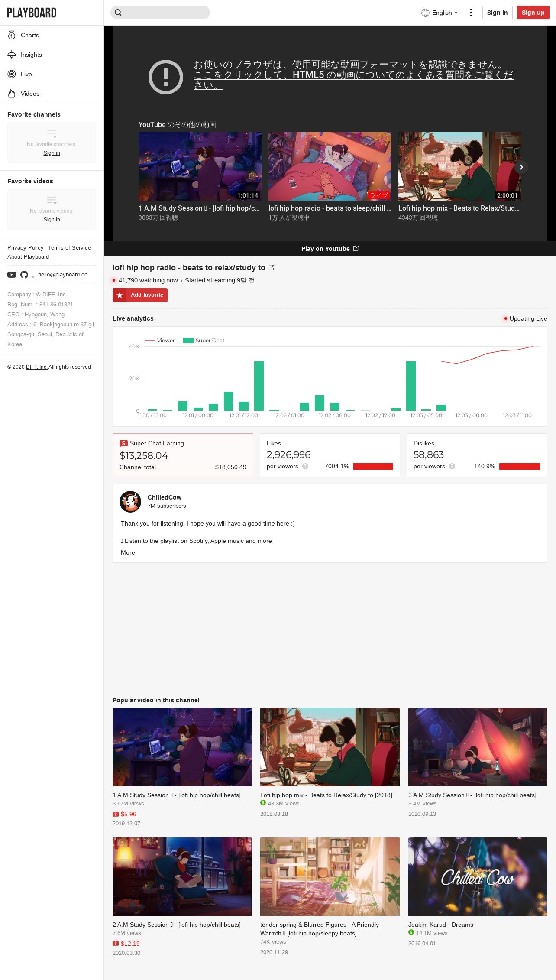Click Play on Youtube link
Viewport: 556px width, 980px height.
tap(330, 248)
